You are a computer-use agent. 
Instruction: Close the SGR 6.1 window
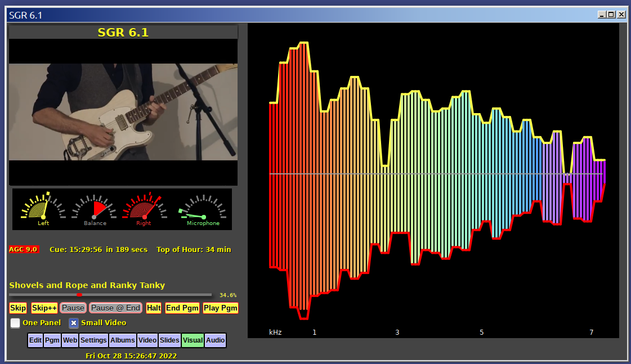pos(621,15)
